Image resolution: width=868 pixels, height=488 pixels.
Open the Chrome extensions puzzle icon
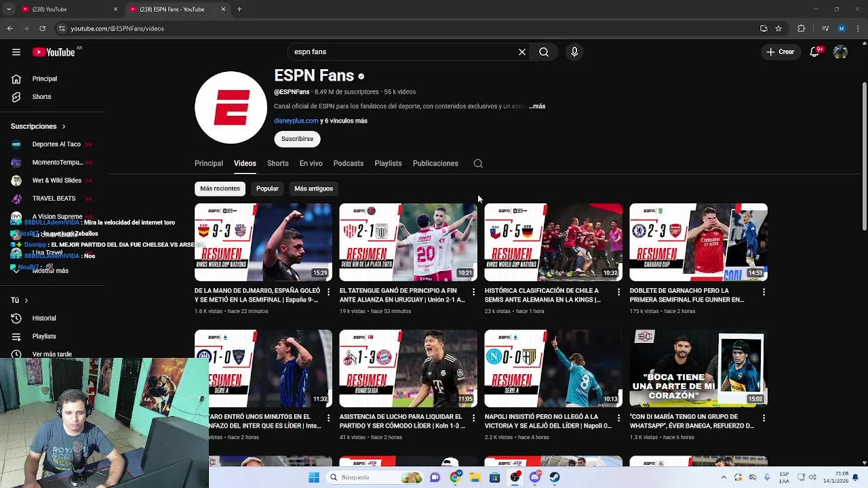click(x=802, y=28)
